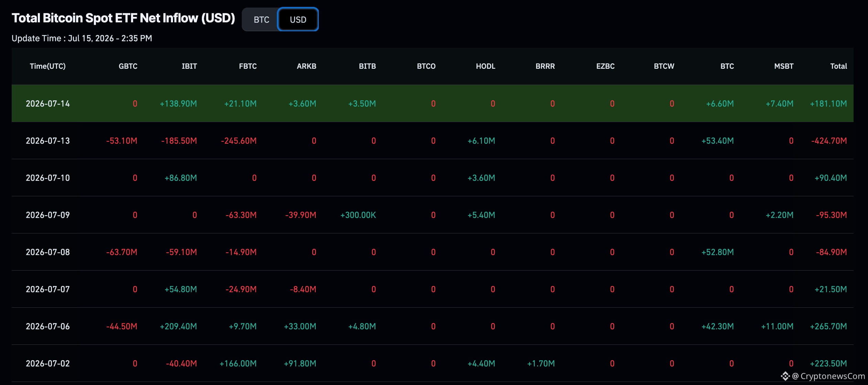Select the 2026-07-07 date cell
This screenshot has width=868, height=385.
[48, 289]
